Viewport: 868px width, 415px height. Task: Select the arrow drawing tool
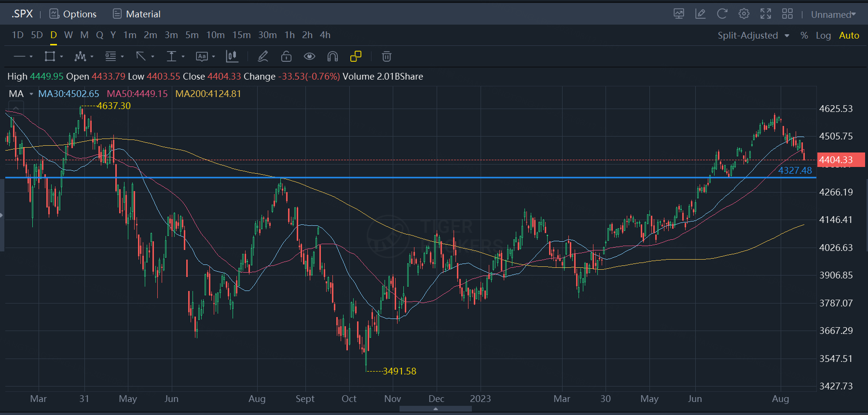pyautogui.click(x=141, y=56)
